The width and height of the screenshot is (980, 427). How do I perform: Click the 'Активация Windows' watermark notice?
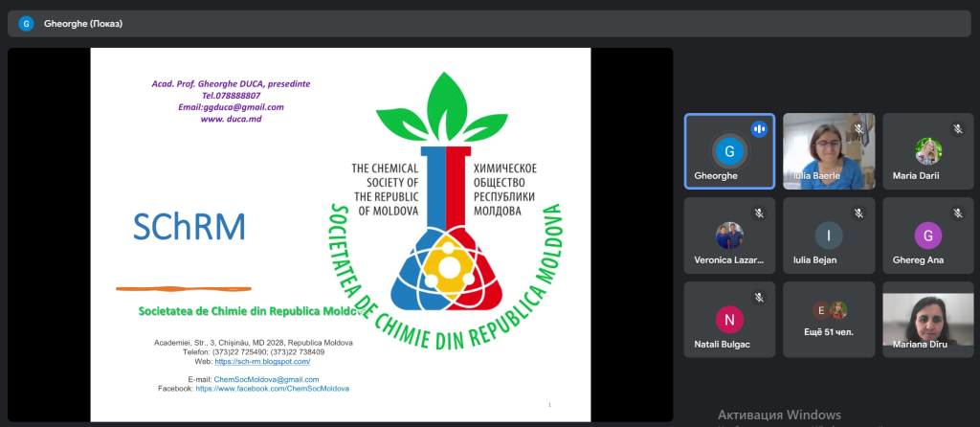coord(779,416)
